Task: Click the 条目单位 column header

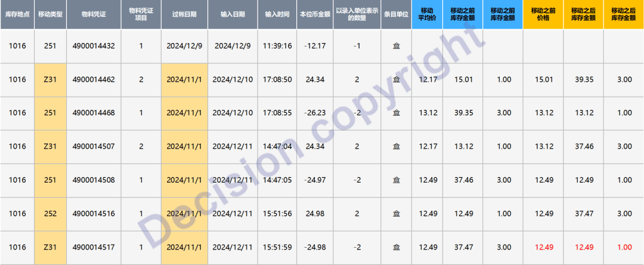Action: coord(396,14)
